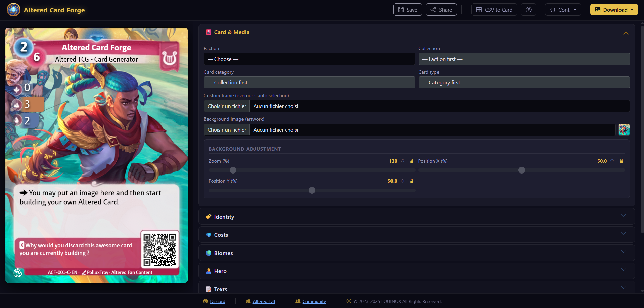
Task: Click the water biome icon with value 2
Action: [x=17, y=120]
